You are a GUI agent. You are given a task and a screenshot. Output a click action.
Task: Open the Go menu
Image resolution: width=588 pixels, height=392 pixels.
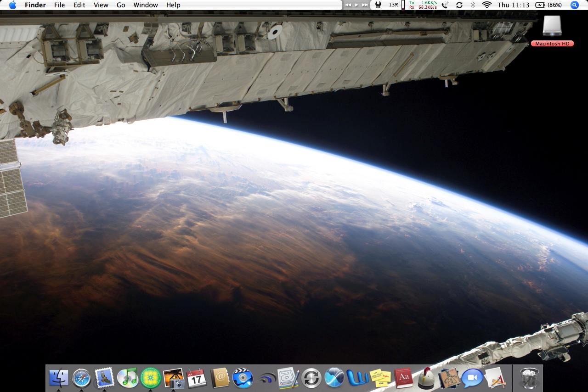121,5
